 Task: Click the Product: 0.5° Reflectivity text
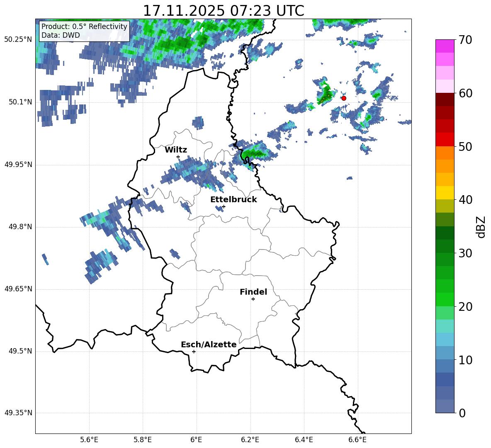coord(84,26)
